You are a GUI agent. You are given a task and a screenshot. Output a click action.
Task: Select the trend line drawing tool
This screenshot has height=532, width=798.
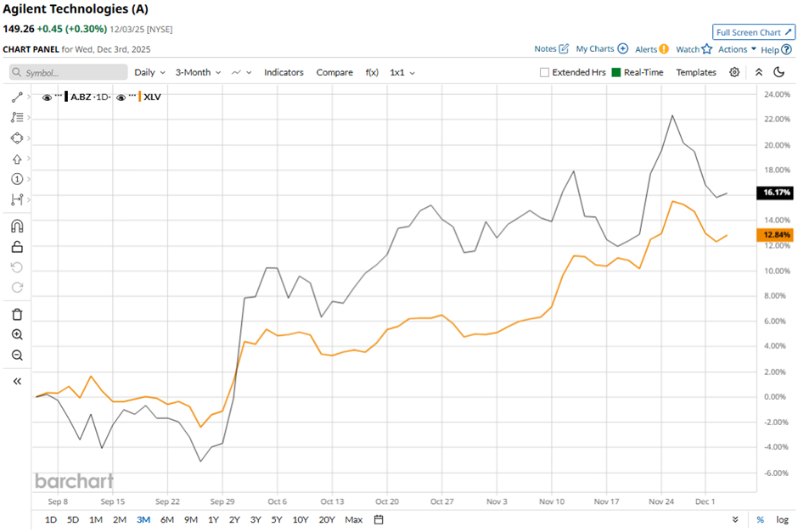pos(17,97)
